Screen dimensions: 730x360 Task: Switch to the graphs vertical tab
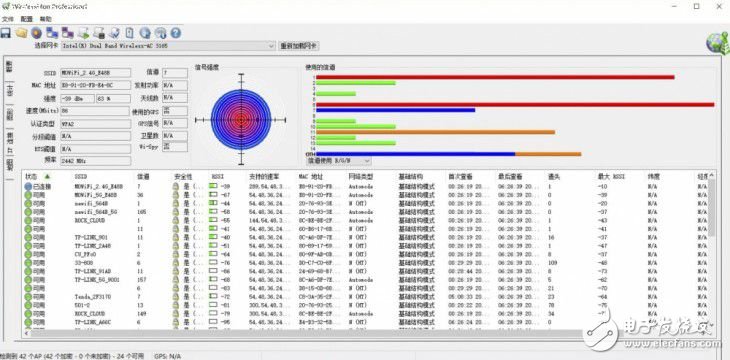[9, 115]
